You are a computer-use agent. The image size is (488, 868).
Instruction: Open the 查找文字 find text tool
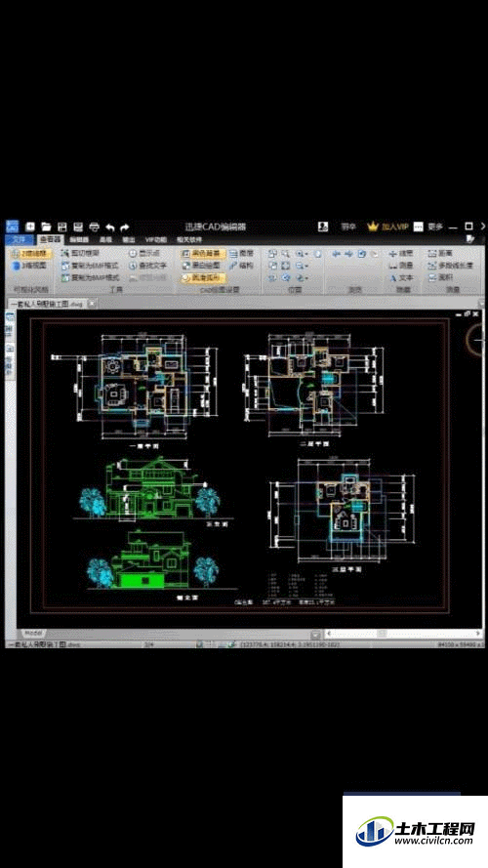point(147,266)
